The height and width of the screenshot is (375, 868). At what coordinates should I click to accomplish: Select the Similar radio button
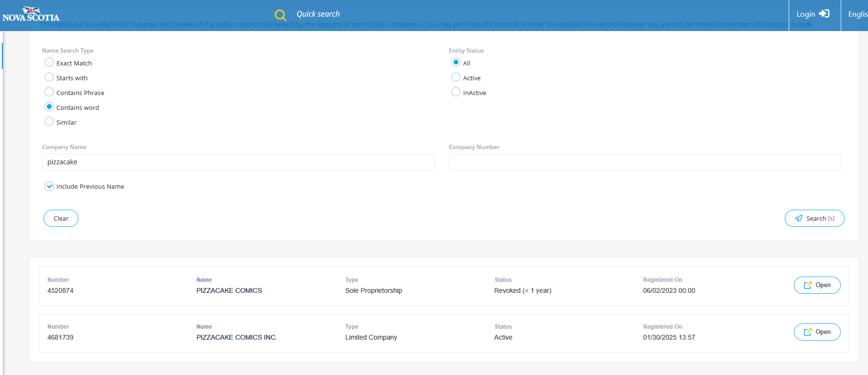[x=49, y=121]
